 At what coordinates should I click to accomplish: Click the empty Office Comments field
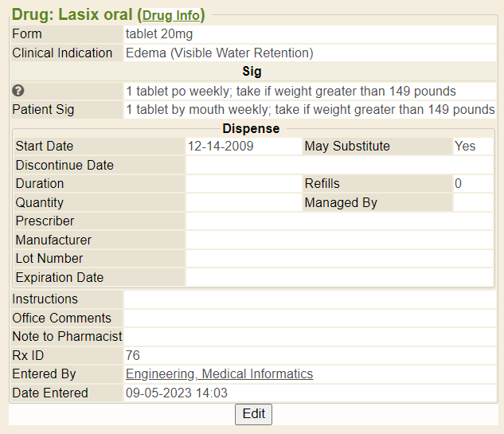[310, 319]
